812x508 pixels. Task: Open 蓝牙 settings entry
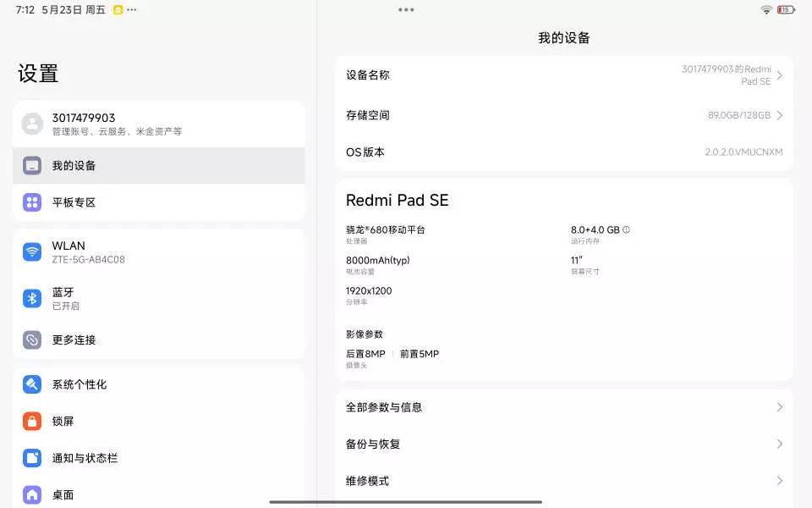pos(158,299)
